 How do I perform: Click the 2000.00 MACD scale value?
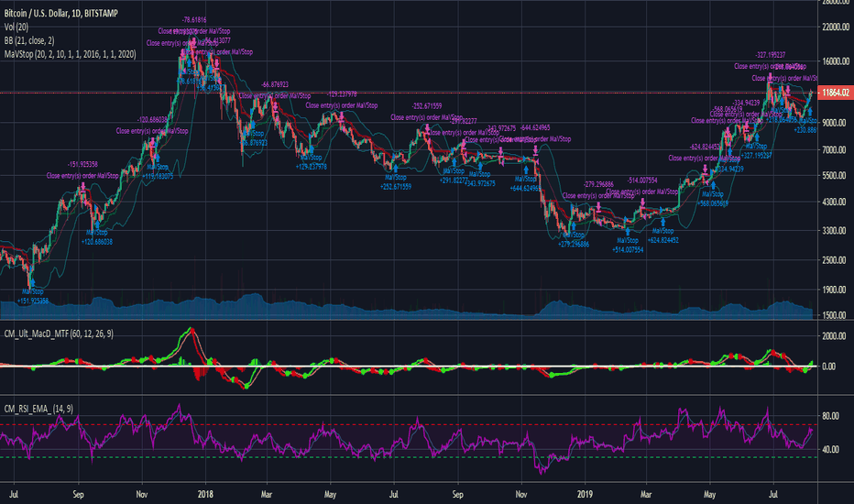836,336
